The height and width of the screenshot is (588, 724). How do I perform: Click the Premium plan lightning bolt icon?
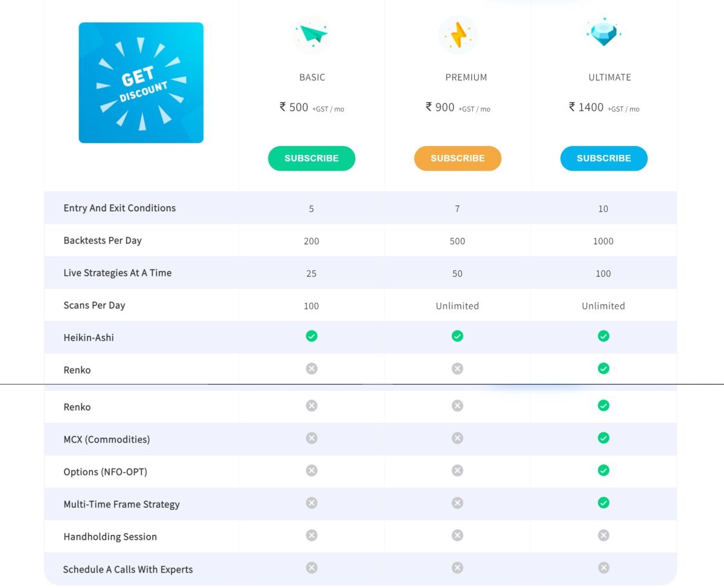[457, 34]
